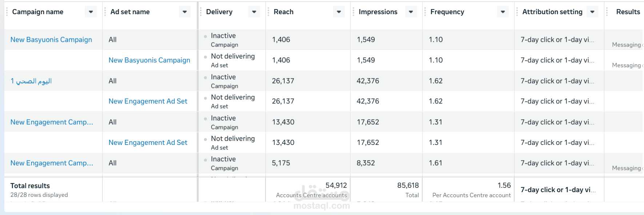This screenshot has height=215, width=644.
Task: Open the New Basyuonis Campaign campaign link
Action: tap(51, 40)
